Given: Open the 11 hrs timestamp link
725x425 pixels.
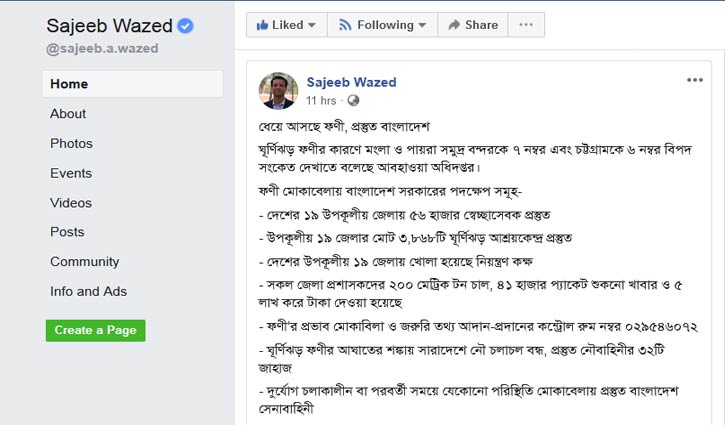Looking at the screenshot, I should click(321, 101).
